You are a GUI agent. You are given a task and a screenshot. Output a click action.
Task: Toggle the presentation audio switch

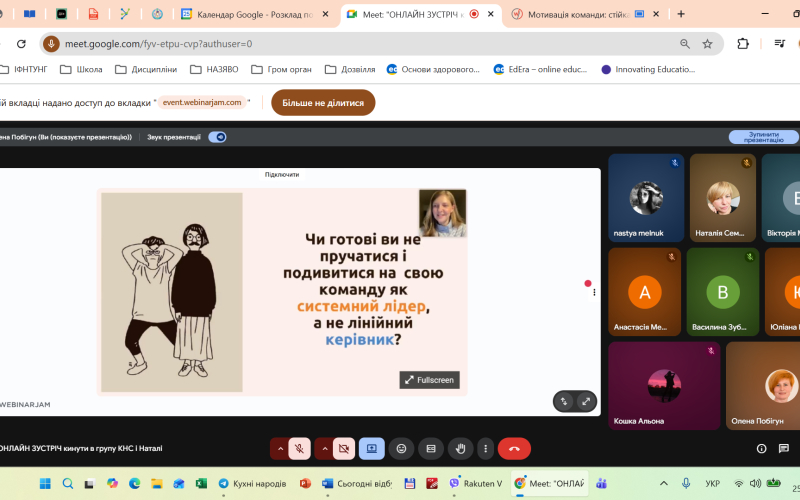(217, 137)
